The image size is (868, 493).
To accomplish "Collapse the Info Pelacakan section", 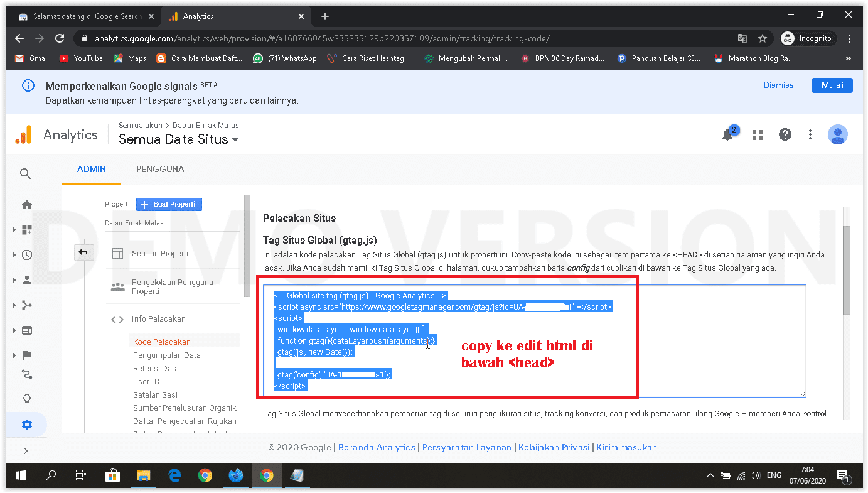I will (158, 319).
